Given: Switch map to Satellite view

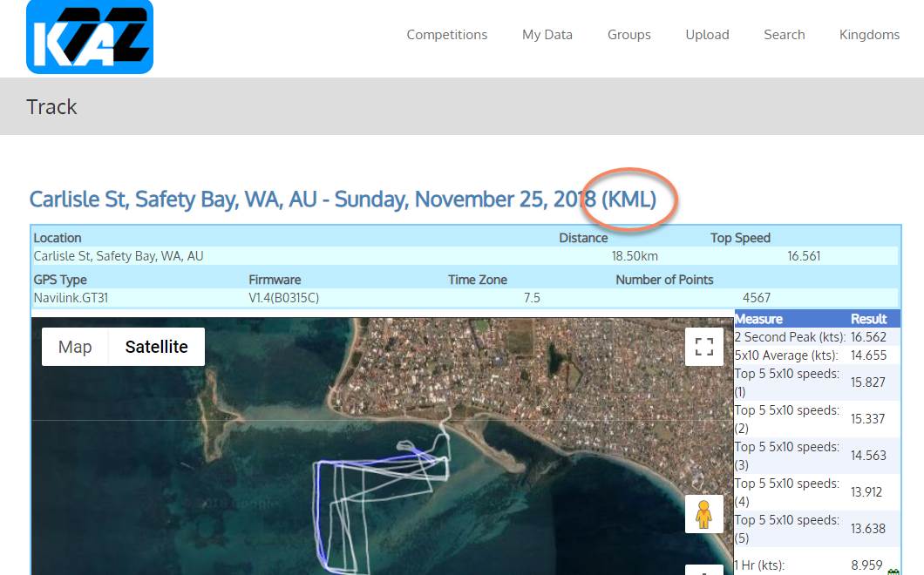Looking at the screenshot, I should coord(156,347).
